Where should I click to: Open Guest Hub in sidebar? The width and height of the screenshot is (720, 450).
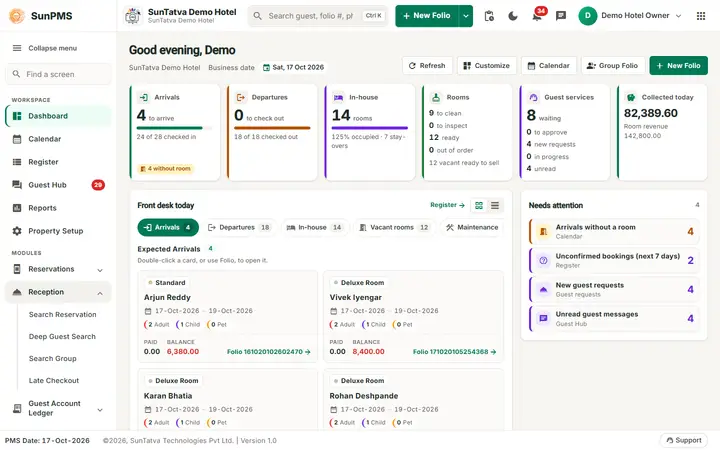point(58,185)
